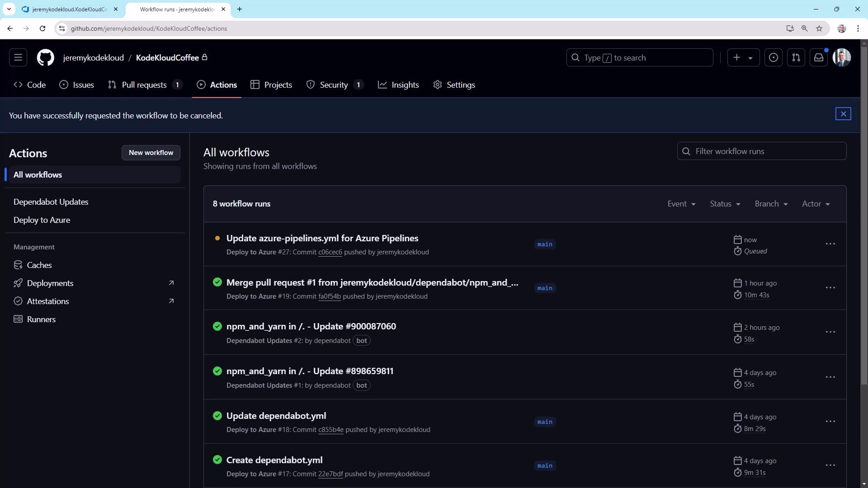Open the create new plus dropdown
The height and width of the screenshot is (488, 868).
click(743, 58)
